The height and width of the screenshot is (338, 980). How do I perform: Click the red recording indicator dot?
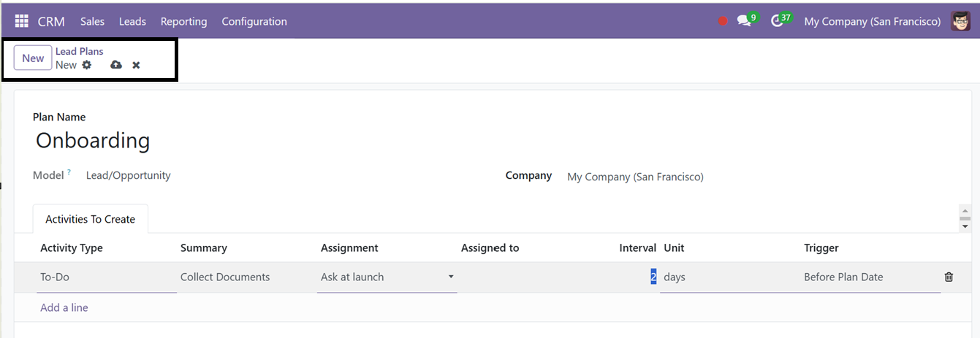pos(723,21)
